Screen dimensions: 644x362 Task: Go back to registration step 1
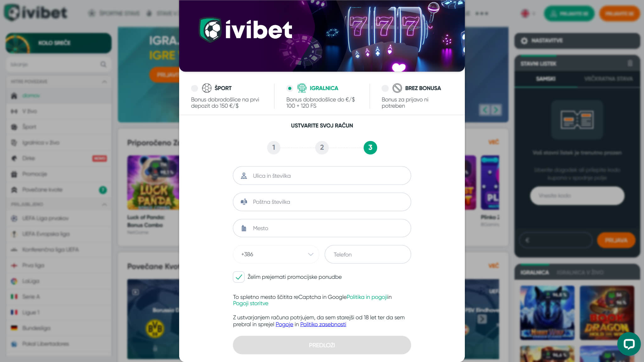click(274, 148)
